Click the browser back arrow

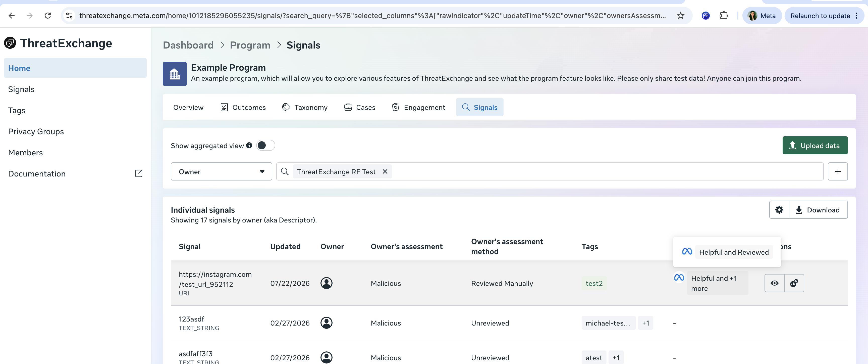coord(12,16)
